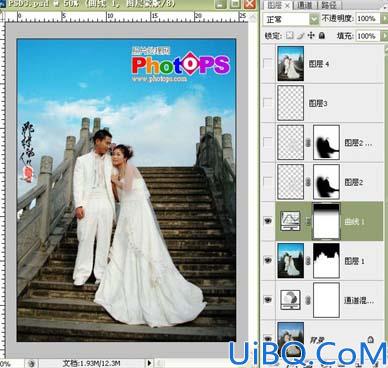Show the 图层 4 layer
388x368 pixels.
(x=268, y=63)
